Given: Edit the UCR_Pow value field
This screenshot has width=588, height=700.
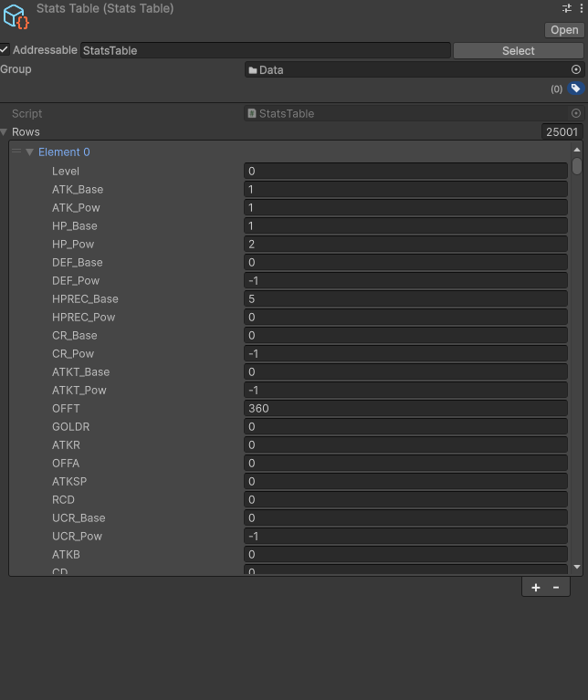Looking at the screenshot, I should click(405, 537).
